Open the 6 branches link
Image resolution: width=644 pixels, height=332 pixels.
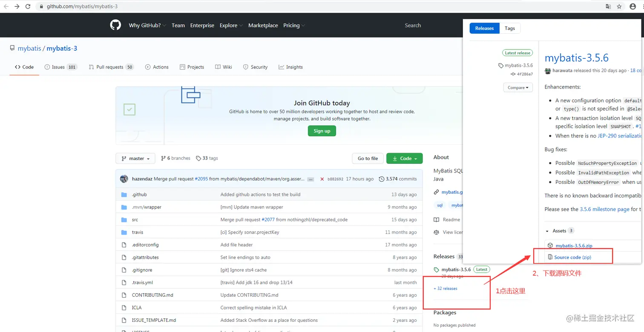[175, 158]
